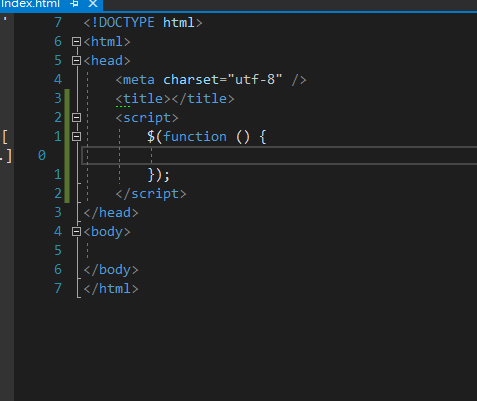Click the opening <html> tag text

point(107,42)
